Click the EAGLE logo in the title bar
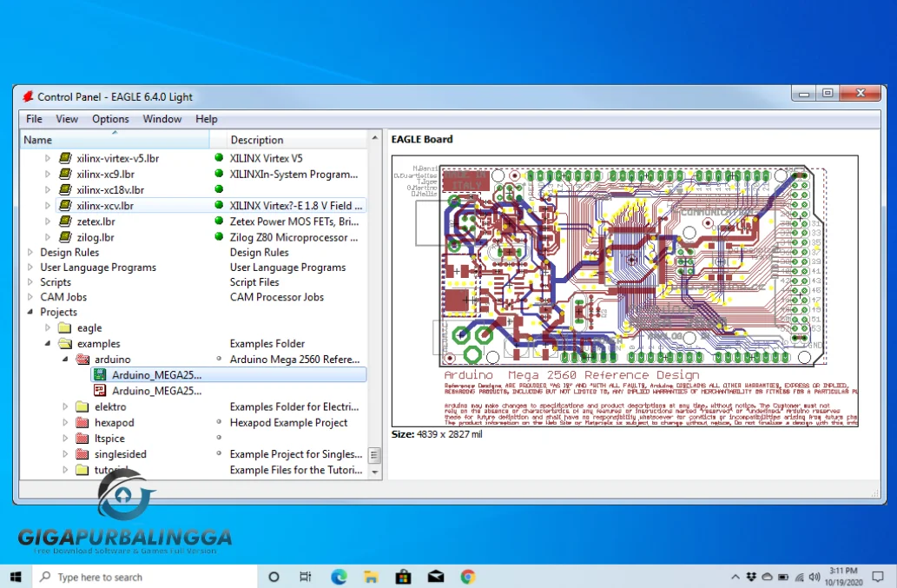Image resolution: width=897 pixels, height=588 pixels. click(x=26, y=96)
